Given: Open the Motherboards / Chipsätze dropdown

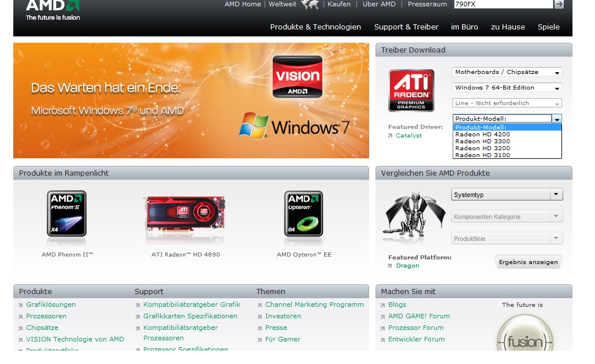Looking at the screenshot, I should click(507, 72).
